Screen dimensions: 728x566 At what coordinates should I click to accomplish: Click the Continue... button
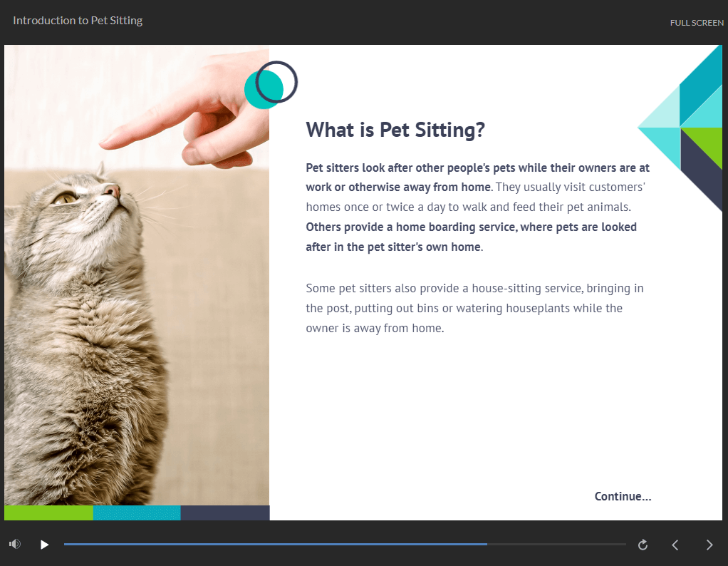(623, 496)
